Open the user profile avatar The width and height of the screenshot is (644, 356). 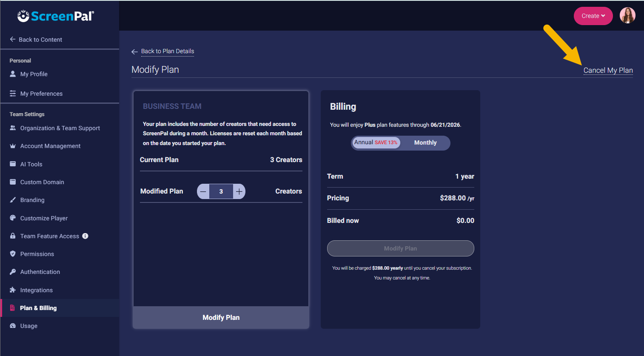627,16
